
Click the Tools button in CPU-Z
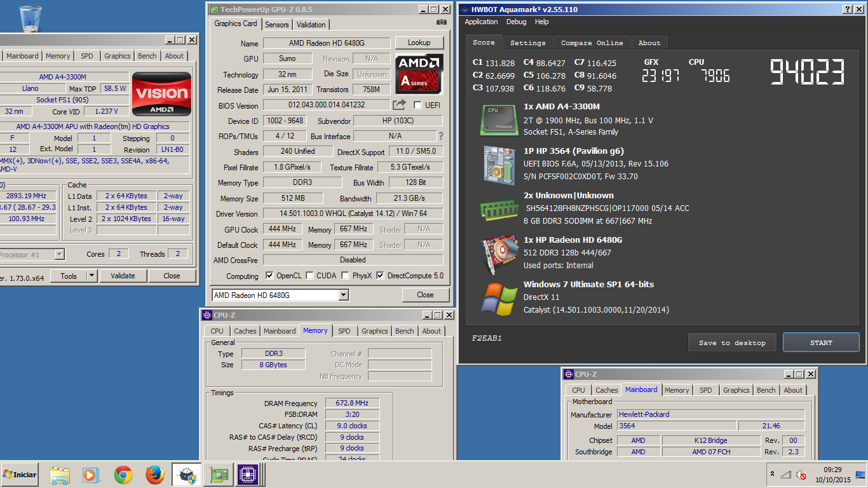[x=68, y=276]
